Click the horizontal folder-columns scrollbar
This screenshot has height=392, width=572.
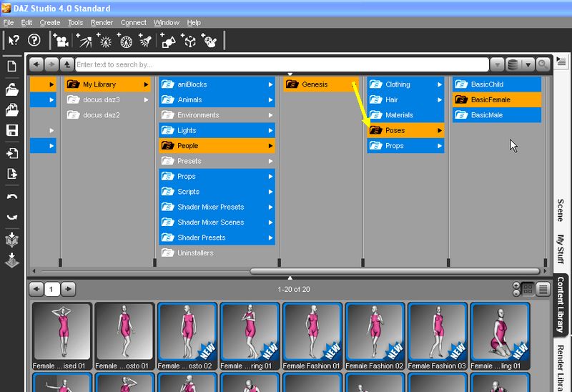pos(395,271)
